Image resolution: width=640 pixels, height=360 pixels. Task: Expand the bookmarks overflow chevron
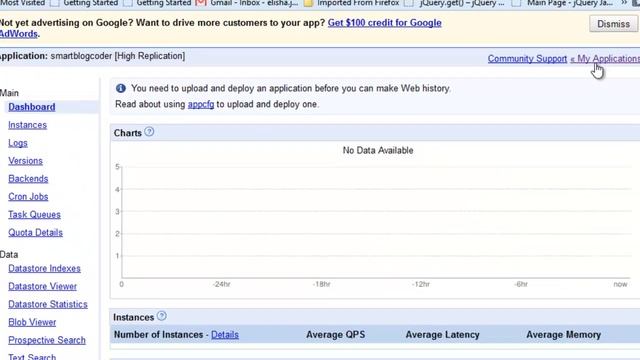[624, 3]
